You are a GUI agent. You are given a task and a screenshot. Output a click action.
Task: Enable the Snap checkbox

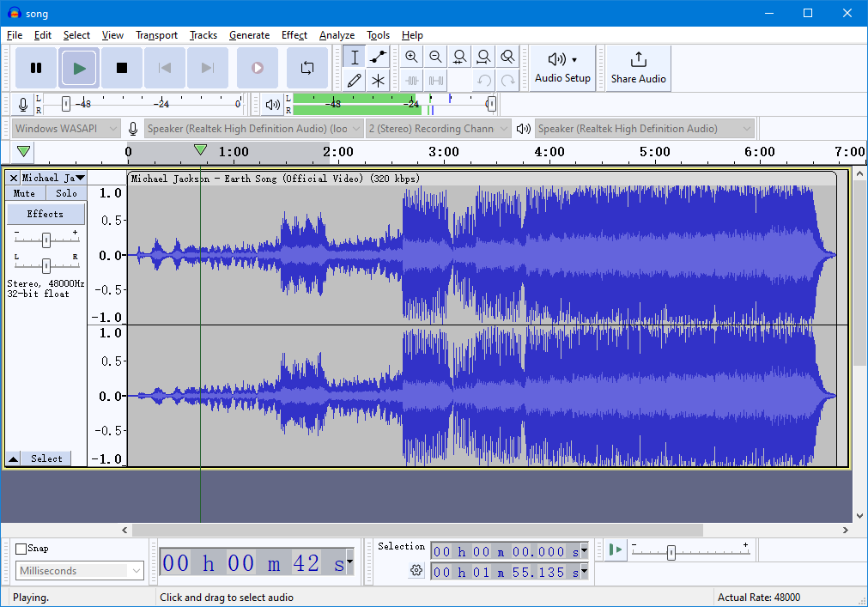coord(21,549)
